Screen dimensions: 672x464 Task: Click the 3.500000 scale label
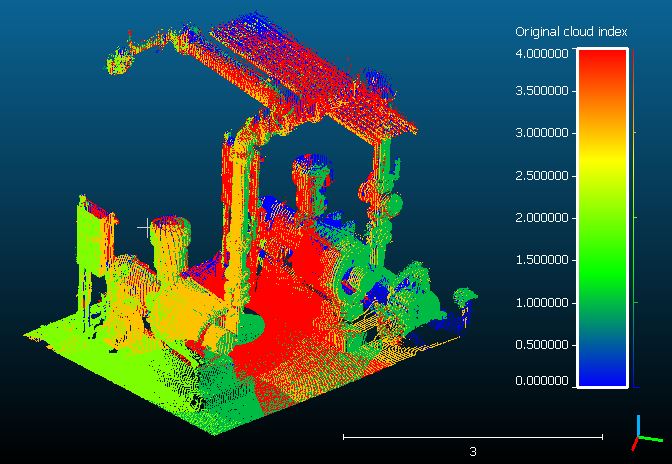coord(542,91)
